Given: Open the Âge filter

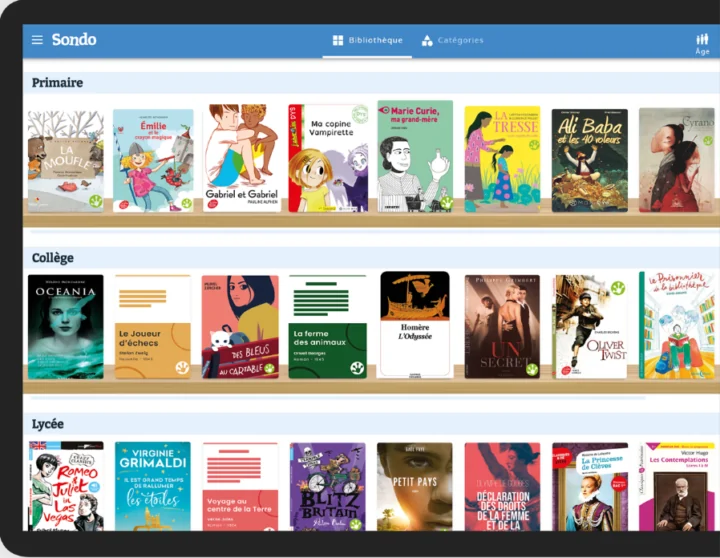Looking at the screenshot, I should (702, 44).
